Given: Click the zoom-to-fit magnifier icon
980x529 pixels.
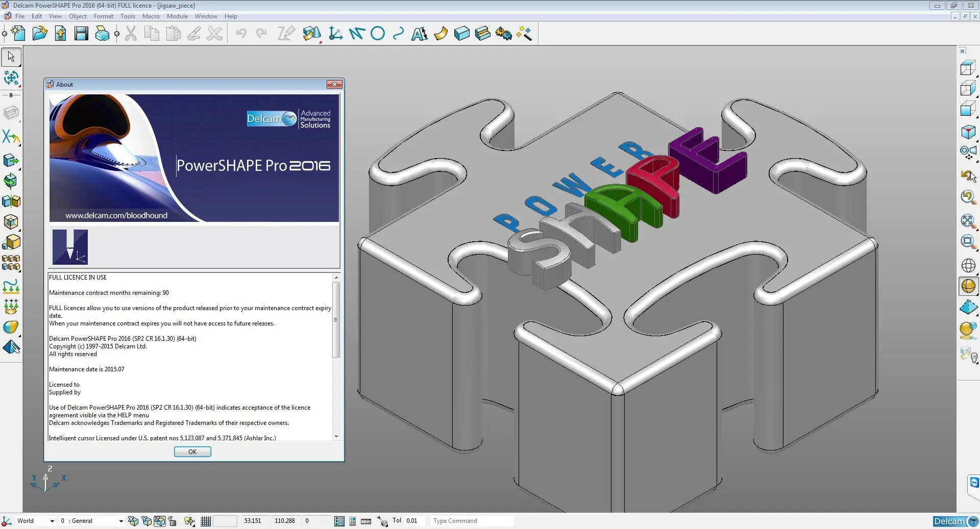Looking at the screenshot, I should [968, 220].
